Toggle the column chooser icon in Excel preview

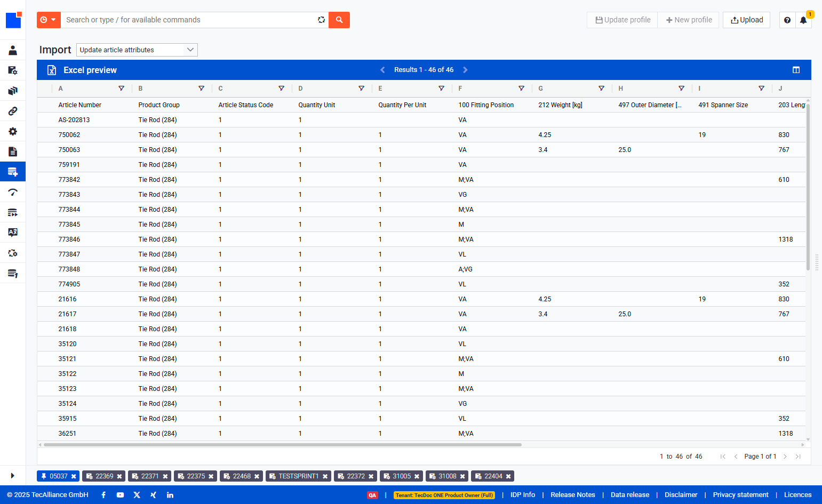click(x=796, y=70)
